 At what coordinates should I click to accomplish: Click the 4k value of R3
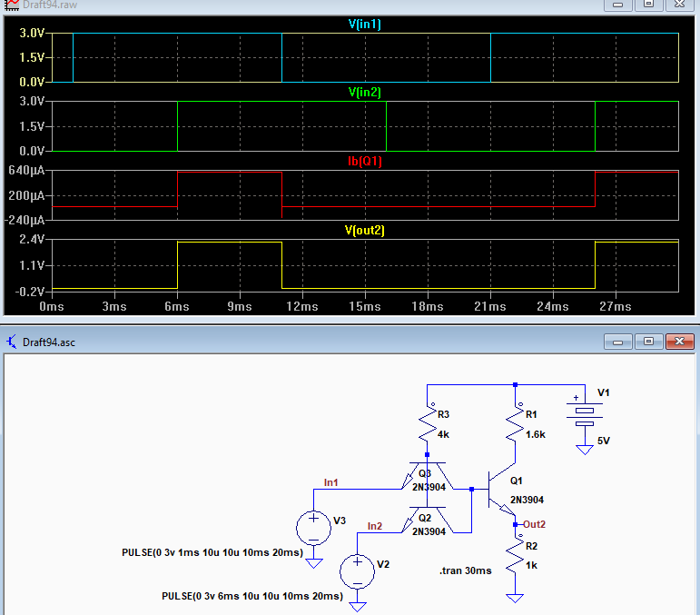coord(443,434)
